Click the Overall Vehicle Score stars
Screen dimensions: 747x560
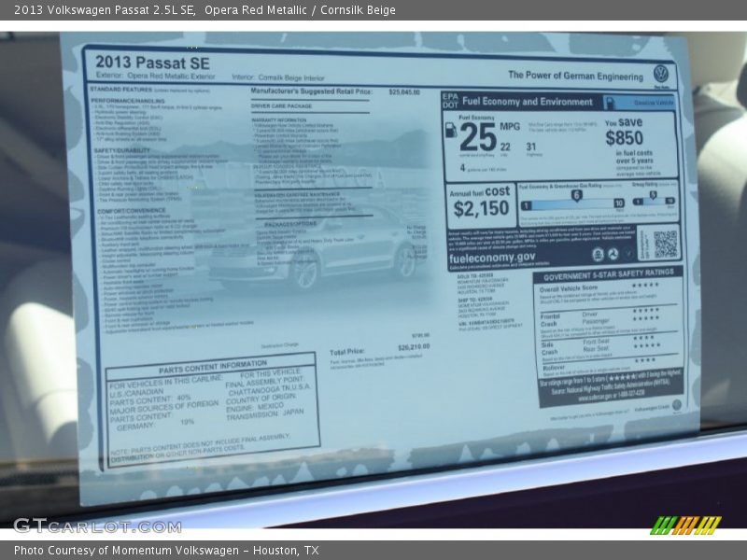click(x=644, y=286)
